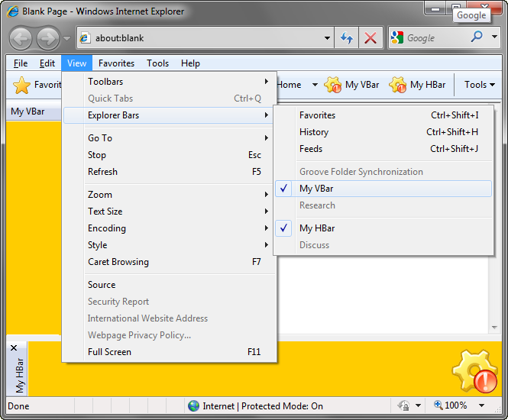The width and height of the screenshot is (508, 420).
Task: Expand the Toolbars submenu
Action: 170,82
